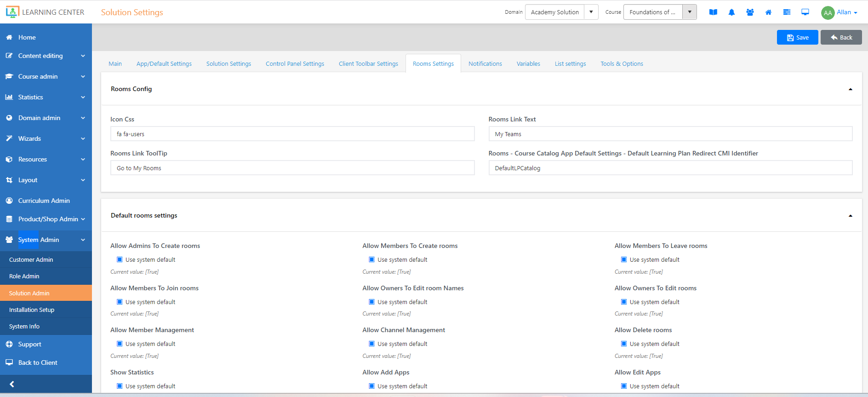Toggle system default for Allow Add Apps
The width and height of the screenshot is (868, 397).
click(372, 386)
